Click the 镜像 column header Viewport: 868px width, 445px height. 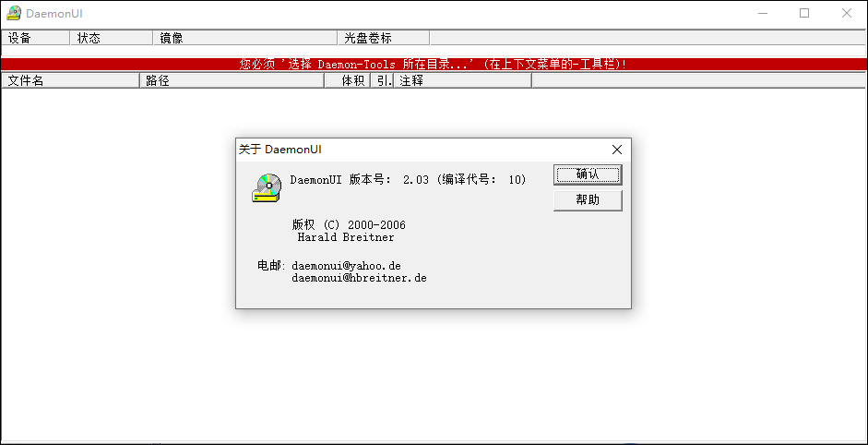tap(245, 38)
